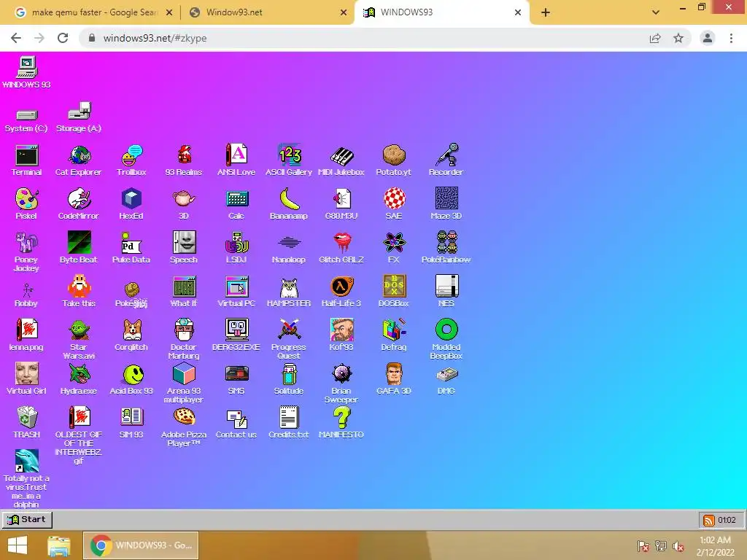The width and height of the screenshot is (747, 560).
Task: Launch Solitude icon
Action: (x=289, y=379)
